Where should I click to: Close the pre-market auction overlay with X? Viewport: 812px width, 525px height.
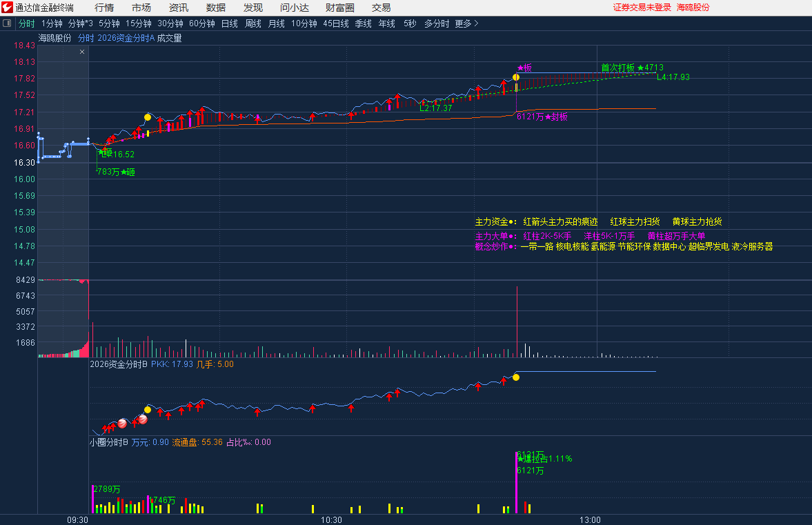point(82,52)
